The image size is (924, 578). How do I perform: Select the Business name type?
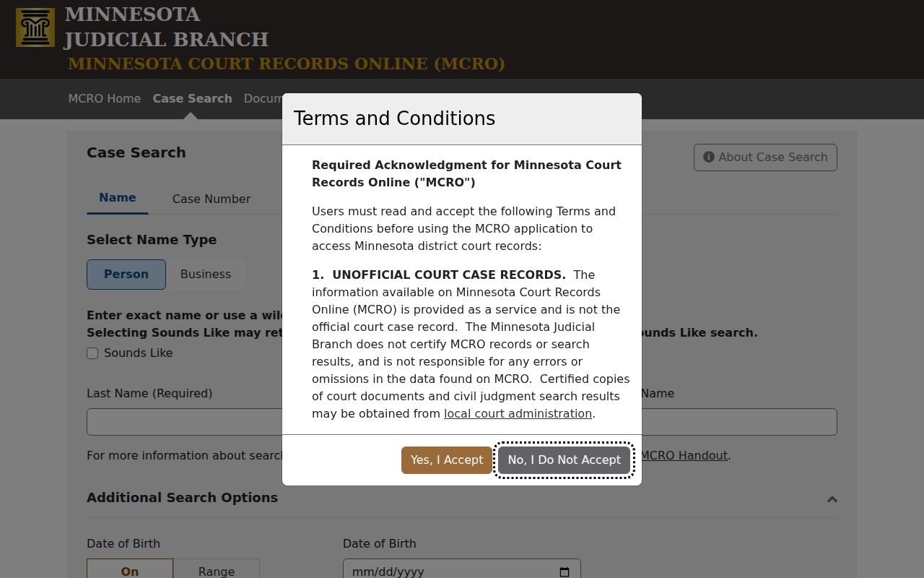[x=206, y=275]
